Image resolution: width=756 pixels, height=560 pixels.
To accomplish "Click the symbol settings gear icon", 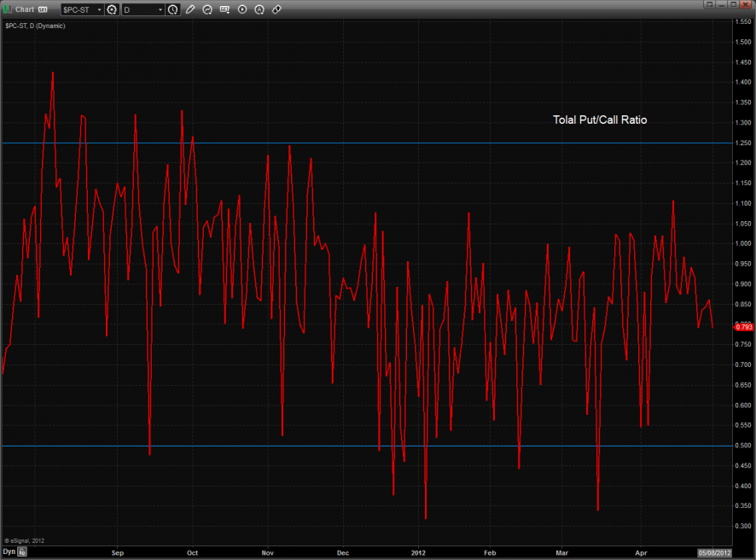I will click(x=111, y=9).
